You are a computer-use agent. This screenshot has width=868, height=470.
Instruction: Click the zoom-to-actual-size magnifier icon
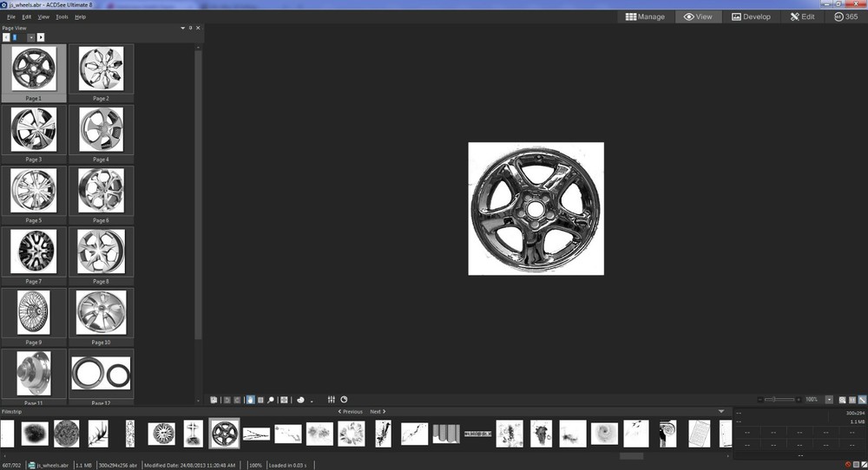842,400
